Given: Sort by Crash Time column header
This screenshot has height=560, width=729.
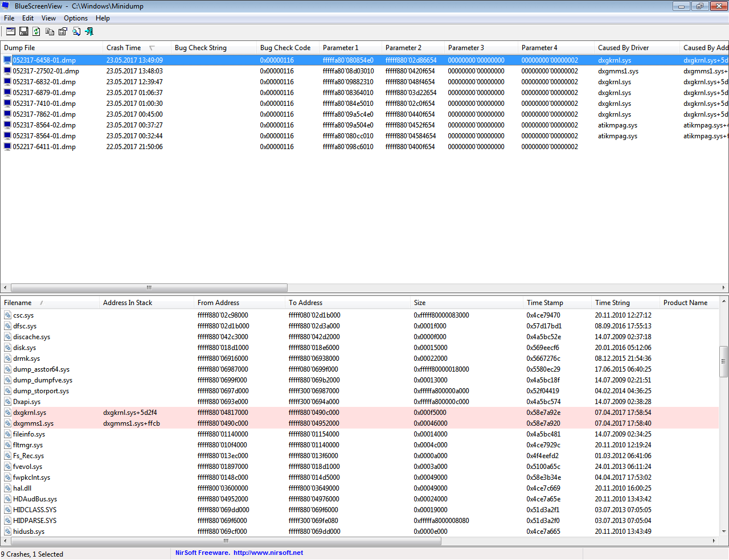Looking at the screenshot, I should 137,48.
